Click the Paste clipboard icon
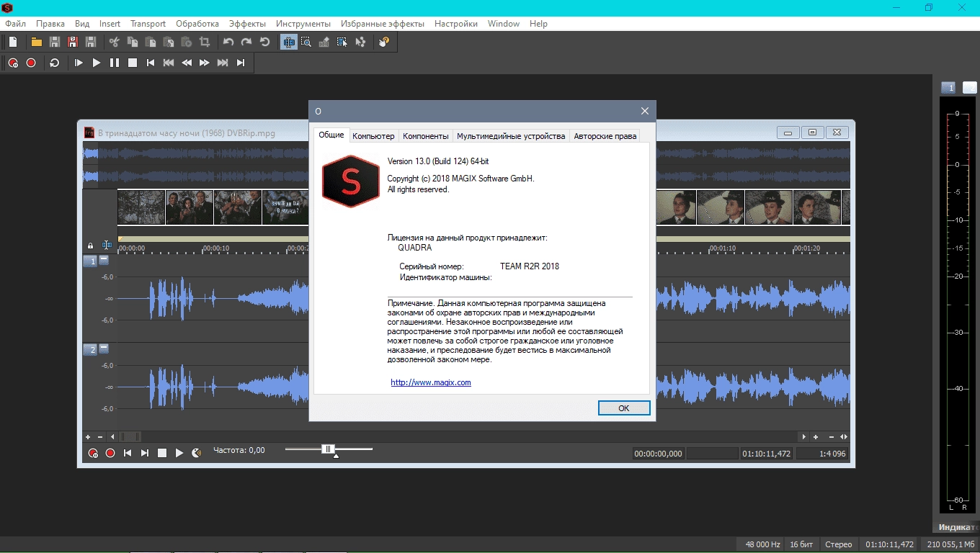 point(150,42)
